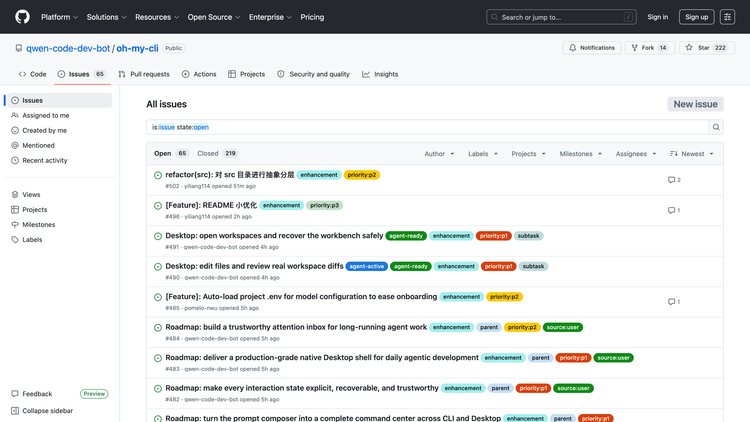Filter by the priority:p3 label on README issue
The width and height of the screenshot is (750, 422).
[x=324, y=205]
